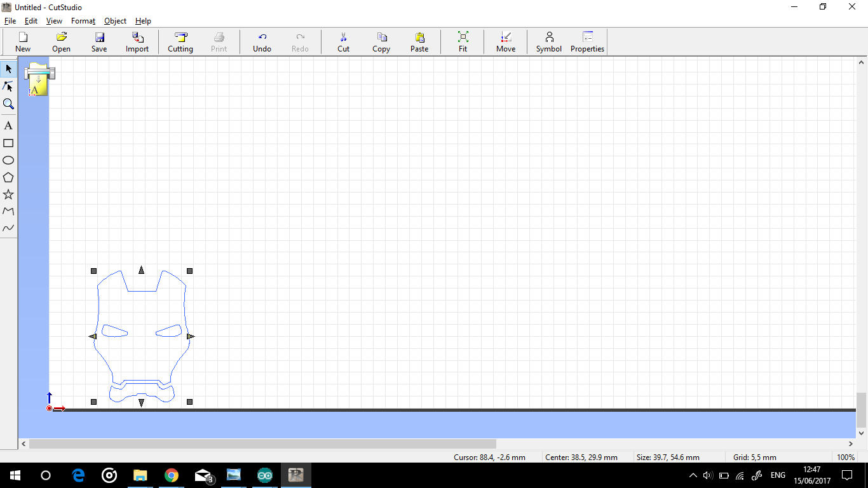Open the Arduino app from taskbar
The width and height of the screenshot is (868, 488).
point(265,475)
